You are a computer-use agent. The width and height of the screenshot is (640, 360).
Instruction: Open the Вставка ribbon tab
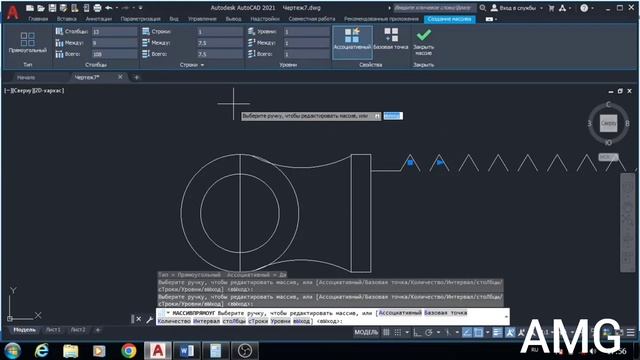(67, 19)
